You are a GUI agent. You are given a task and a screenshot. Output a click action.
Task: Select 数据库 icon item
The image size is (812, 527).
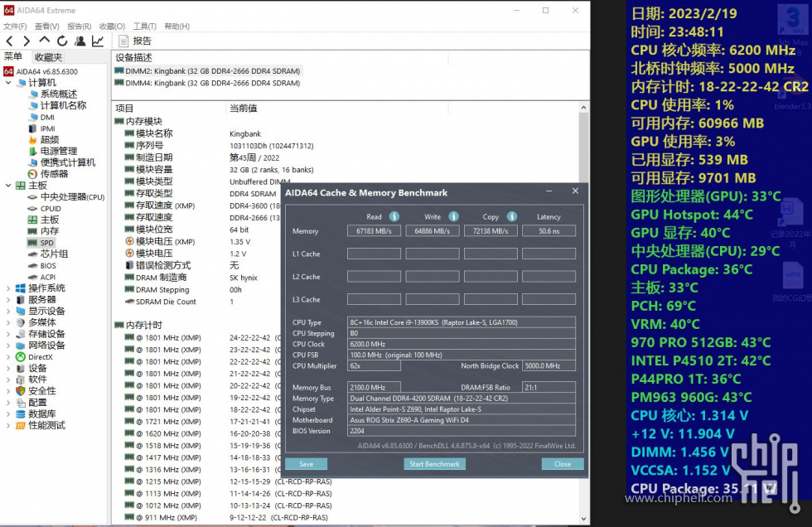[x=20, y=413]
